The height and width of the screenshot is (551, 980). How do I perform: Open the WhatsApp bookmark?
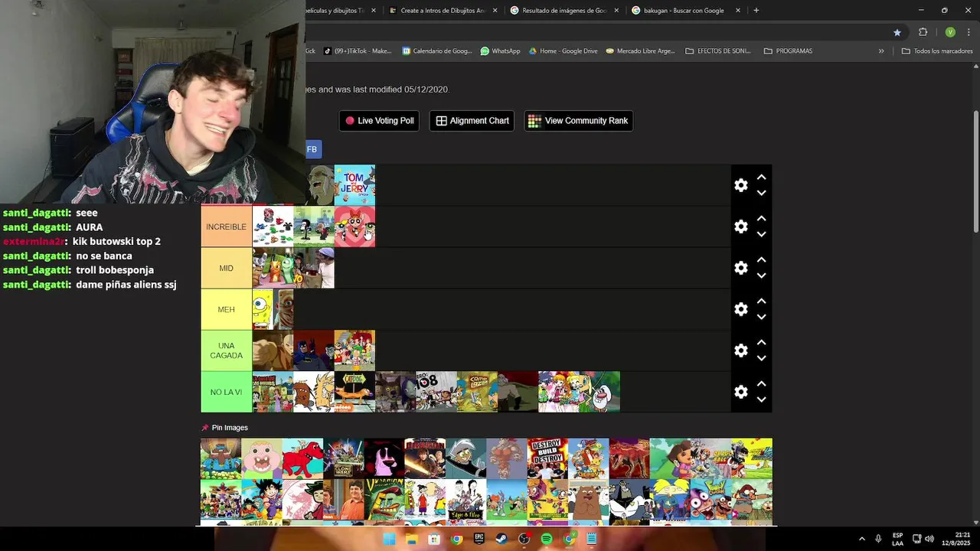(x=501, y=51)
